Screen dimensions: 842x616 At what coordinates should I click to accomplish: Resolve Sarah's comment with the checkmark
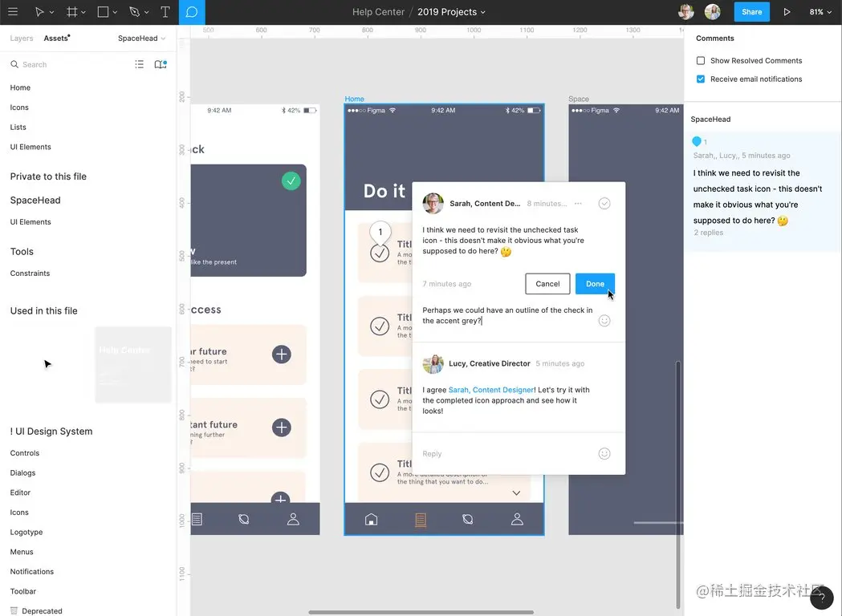tap(604, 204)
